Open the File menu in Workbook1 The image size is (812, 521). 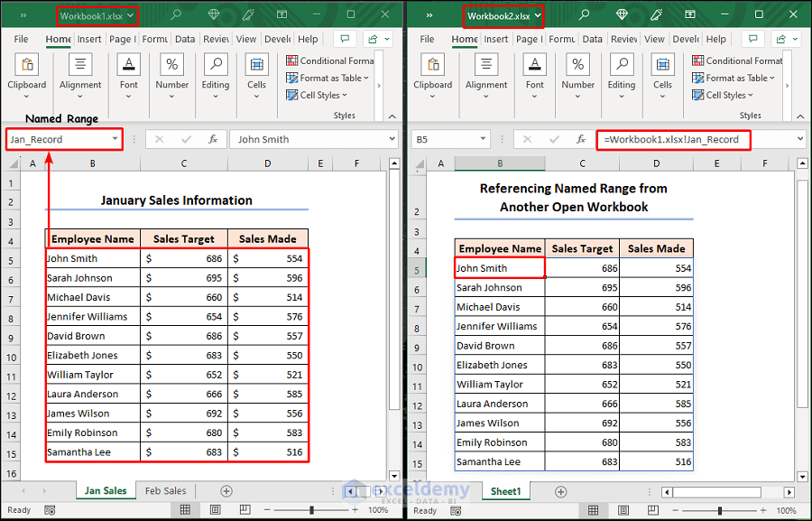[22, 39]
